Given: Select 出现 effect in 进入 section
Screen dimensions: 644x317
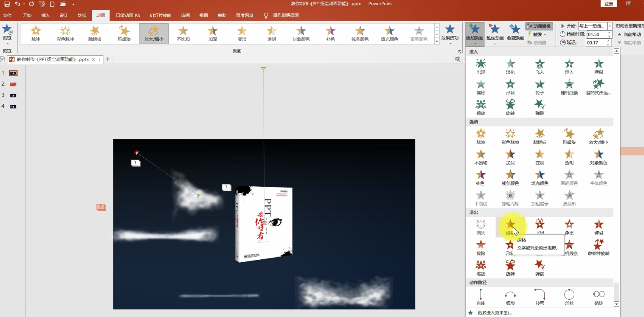Looking at the screenshot, I should 481,66.
